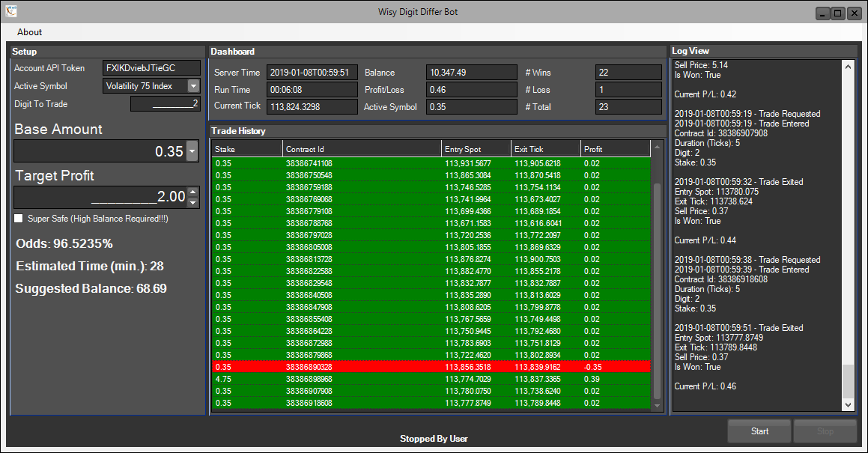Click the Run Time value field
The width and height of the screenshot is (868, 453).
click(x=312, y=90)
